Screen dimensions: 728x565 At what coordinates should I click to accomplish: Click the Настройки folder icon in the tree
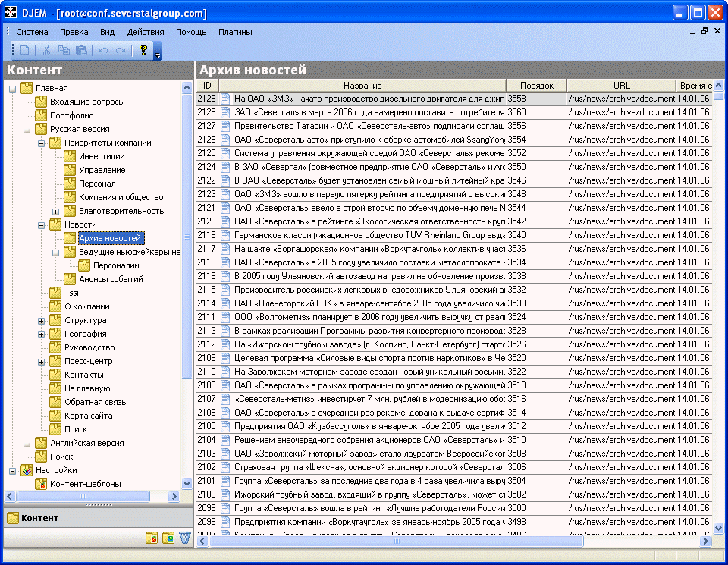click(x=27, y=470)
